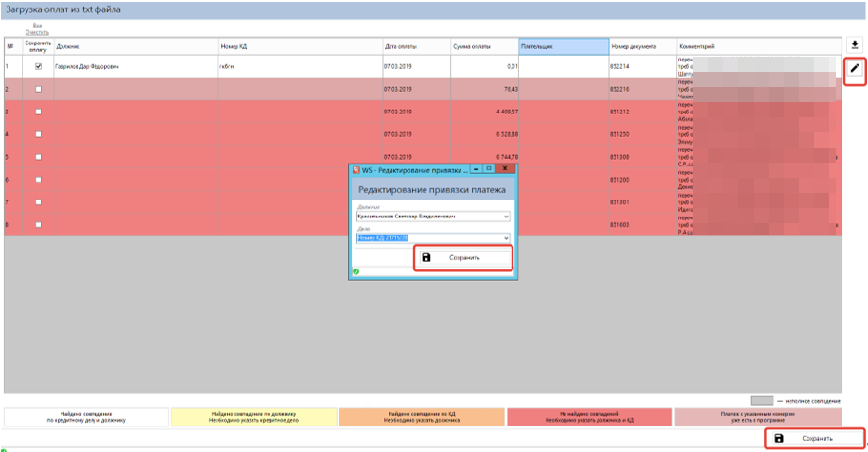The height and width of the screenshot is (452, 868).
Task: Click the Должник column header
Action: pos(136,46)
